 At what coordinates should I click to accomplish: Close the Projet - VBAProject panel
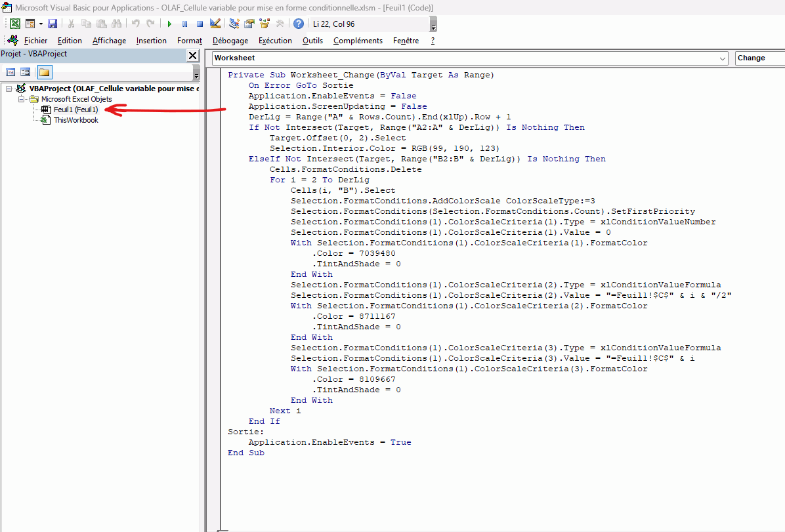tap(192, 56)
